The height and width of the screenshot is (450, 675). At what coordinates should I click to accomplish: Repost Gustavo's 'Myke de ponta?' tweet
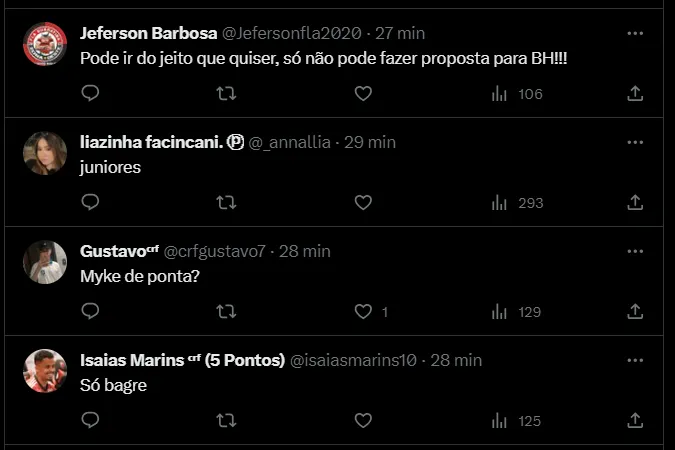click(x=226, y=312)
